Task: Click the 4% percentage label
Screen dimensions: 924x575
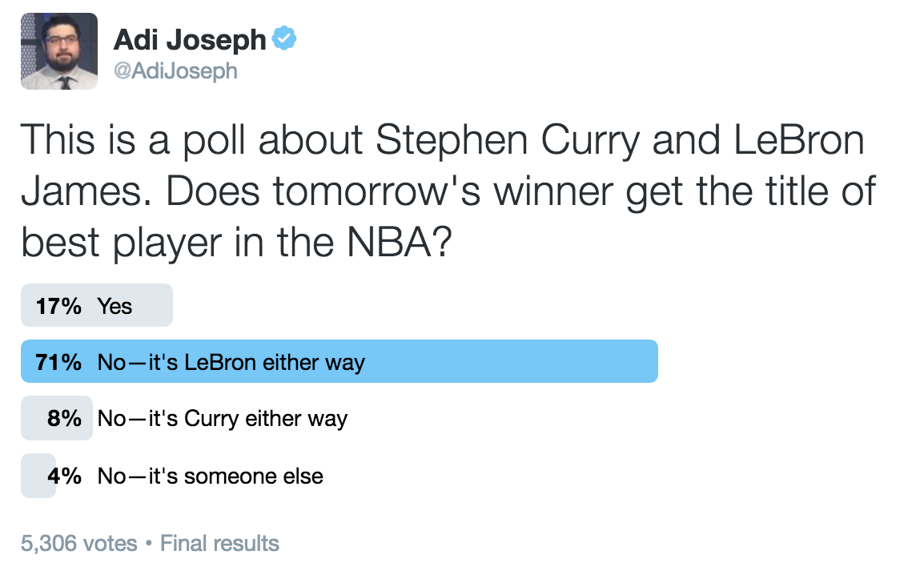Action: coord(64,476)
